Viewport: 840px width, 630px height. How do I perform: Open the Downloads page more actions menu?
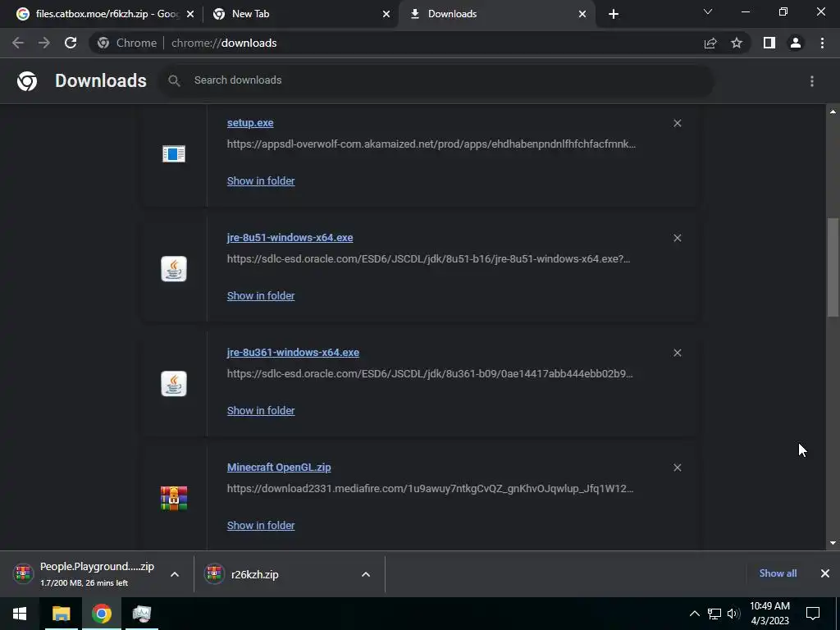pos(812,81)
